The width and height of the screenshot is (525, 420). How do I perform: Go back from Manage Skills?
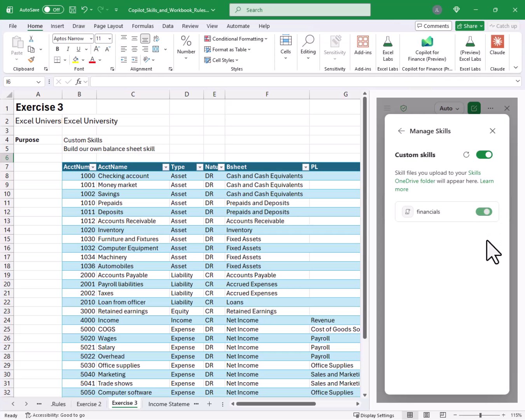tap(401, 131)
